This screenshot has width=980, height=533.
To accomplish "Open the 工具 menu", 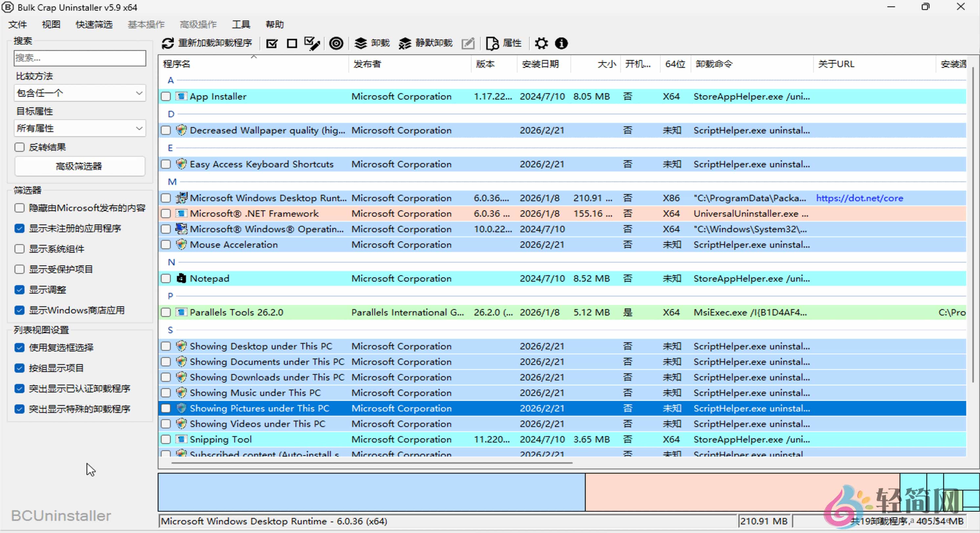I will (240, 24).
